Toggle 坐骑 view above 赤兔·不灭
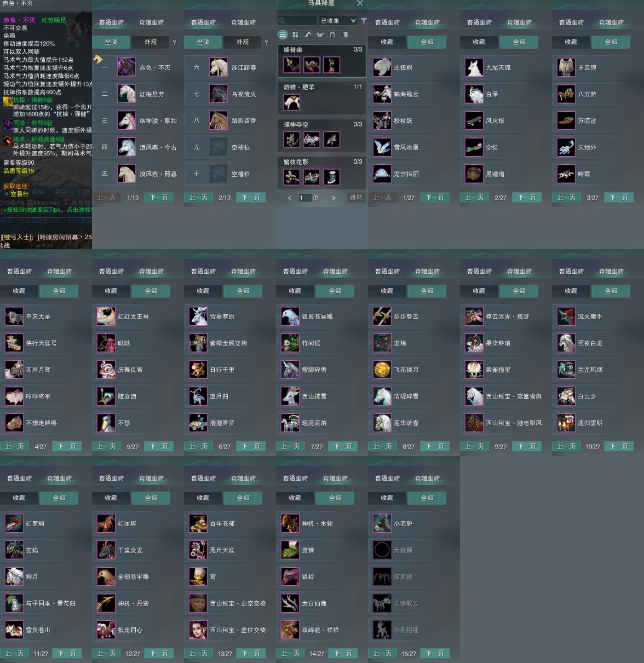644x663 pixels. tap(111, 42)
